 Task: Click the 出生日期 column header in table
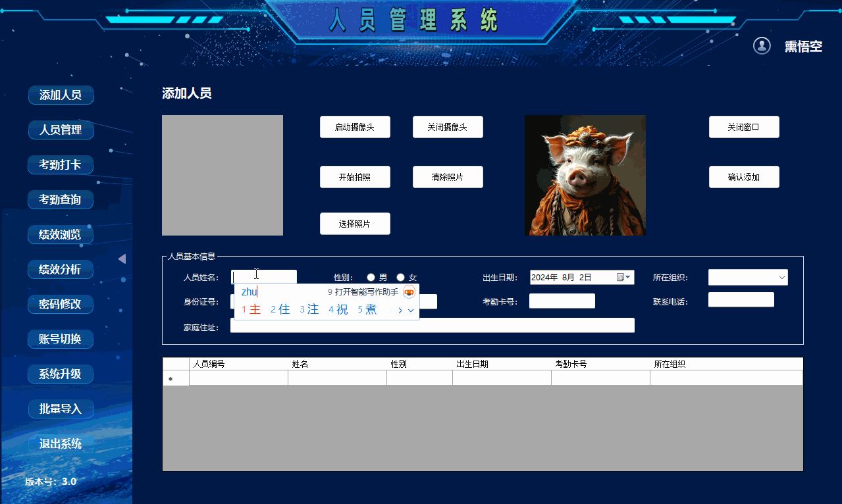pos(502,364)
